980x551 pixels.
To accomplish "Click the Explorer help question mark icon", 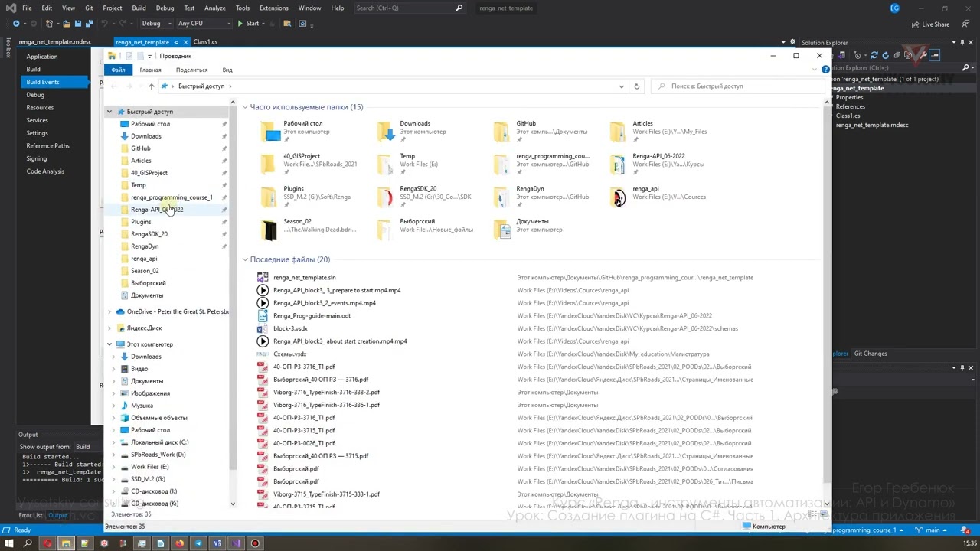I will point(825,70).
